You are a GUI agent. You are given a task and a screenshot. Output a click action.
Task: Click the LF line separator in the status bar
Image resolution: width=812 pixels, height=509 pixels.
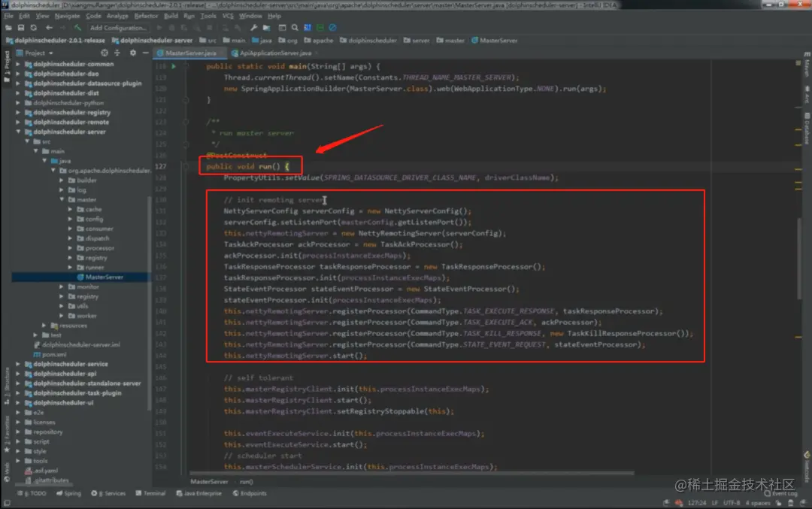715,503
